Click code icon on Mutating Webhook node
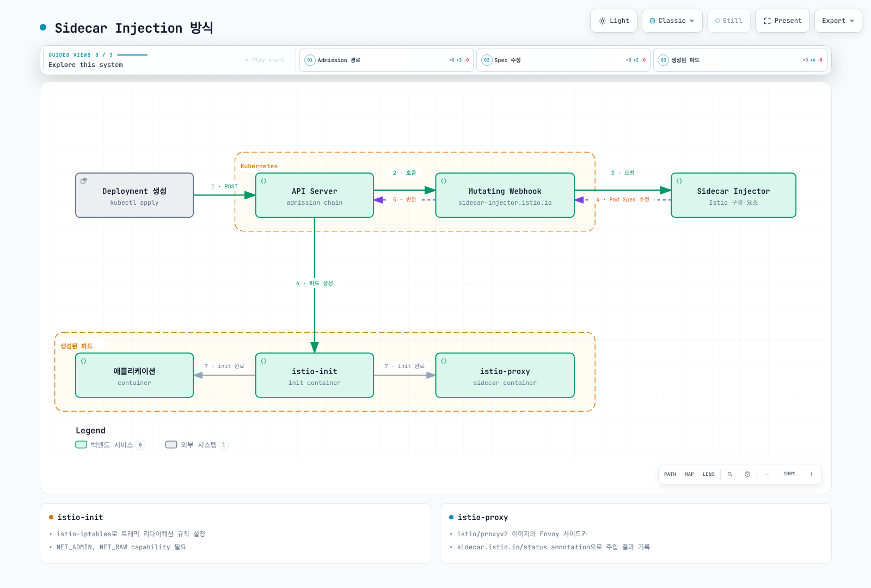 [x=444, y=181]
